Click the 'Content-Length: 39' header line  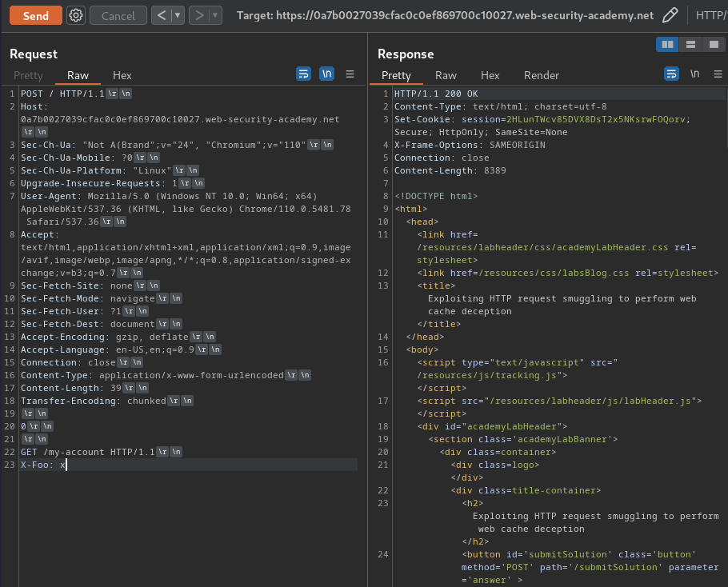(71, 388)
